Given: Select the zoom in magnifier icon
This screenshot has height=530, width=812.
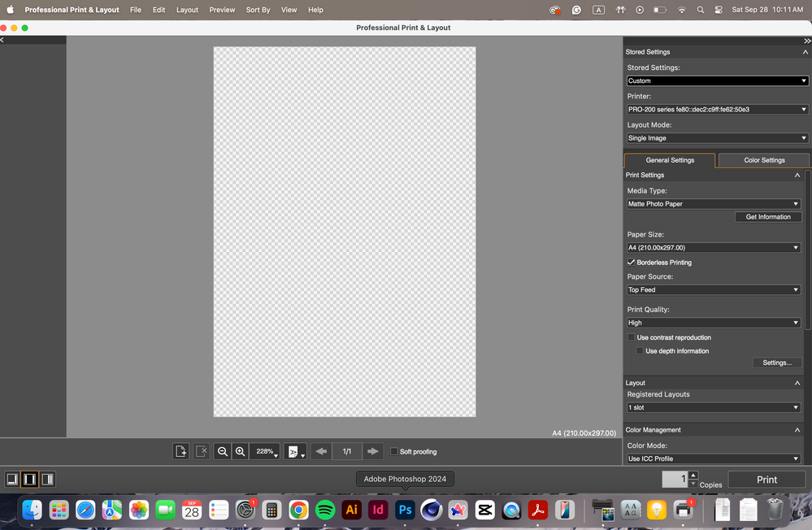Looking at the screenshot, I should click(241, 451).
